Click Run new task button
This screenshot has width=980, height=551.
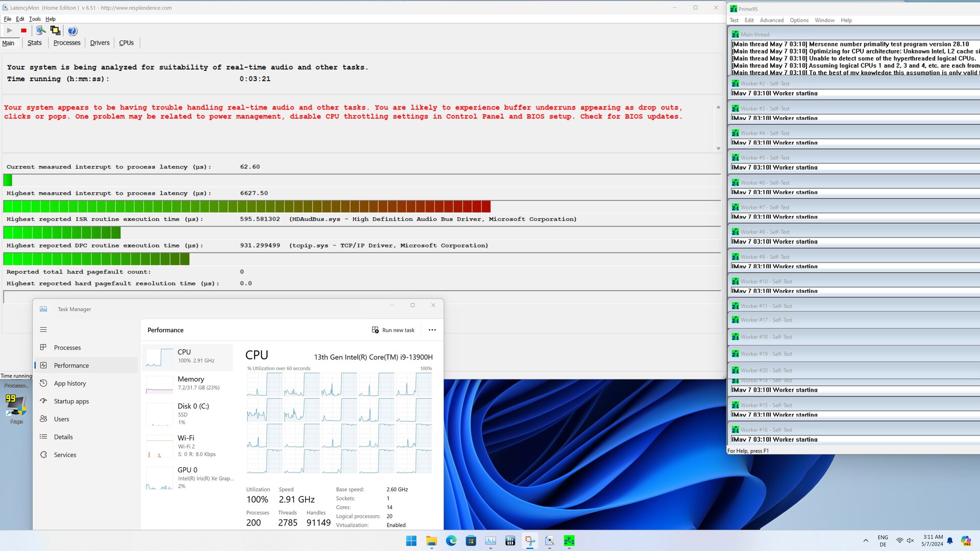[393, 330]
